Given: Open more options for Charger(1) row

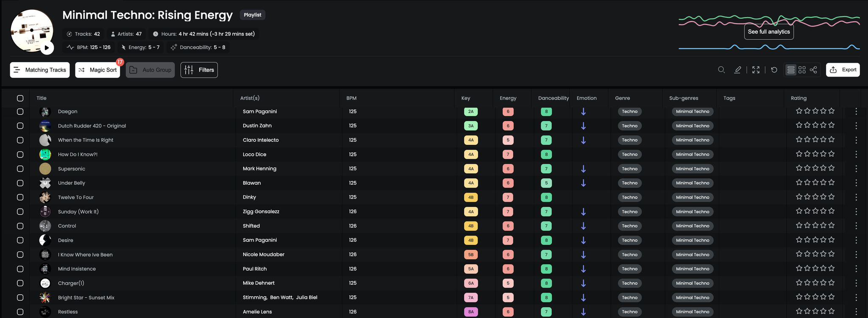Looking at the screenshot, I should pyautogui.click(x=856, y=283).
